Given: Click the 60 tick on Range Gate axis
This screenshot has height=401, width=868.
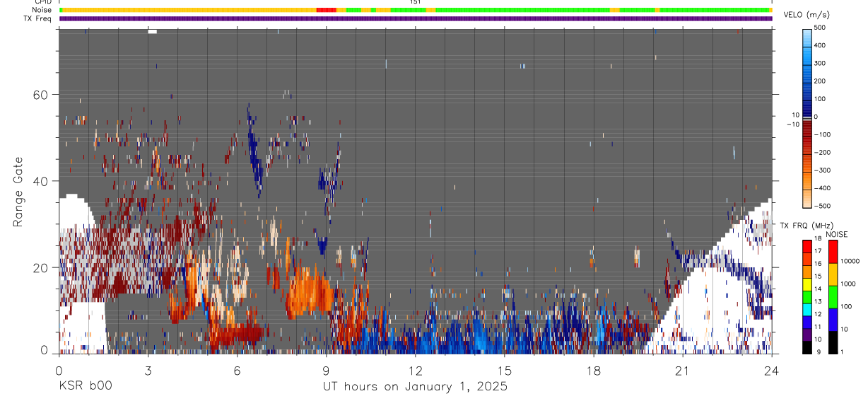Looking at the screenshot, I should coord(42,94).
